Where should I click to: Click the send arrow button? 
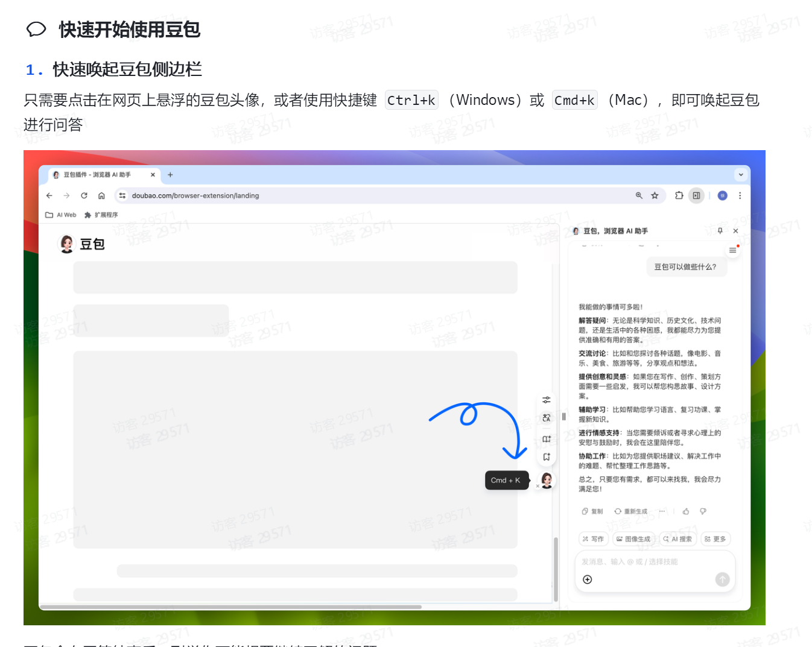722,579
